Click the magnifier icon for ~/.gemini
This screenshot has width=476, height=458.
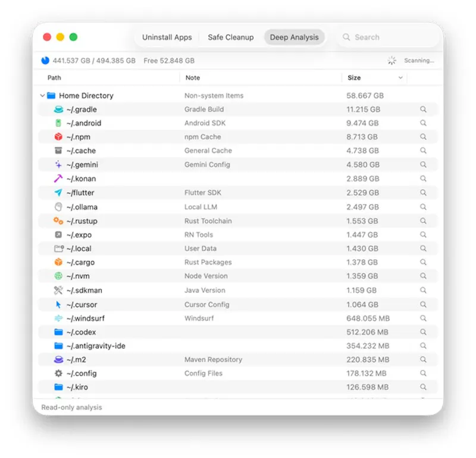point(423,164)
